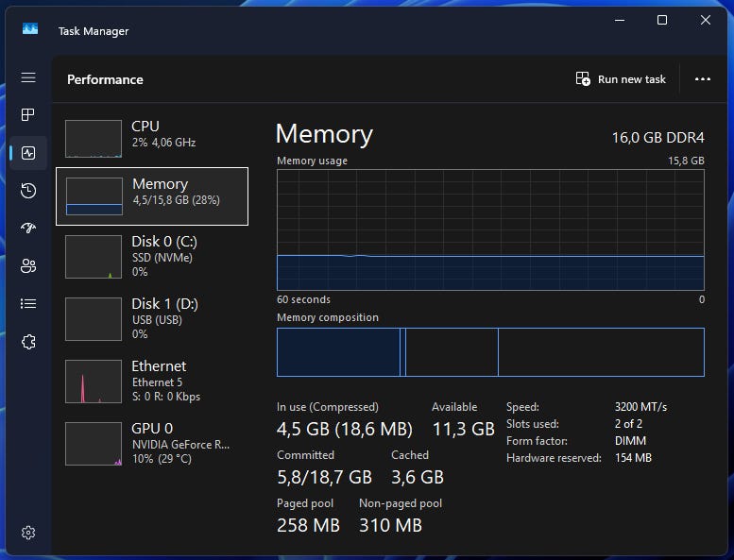
Task: Select GPU 0 NVIDIA GeForce item
Action: click(152, 443)
